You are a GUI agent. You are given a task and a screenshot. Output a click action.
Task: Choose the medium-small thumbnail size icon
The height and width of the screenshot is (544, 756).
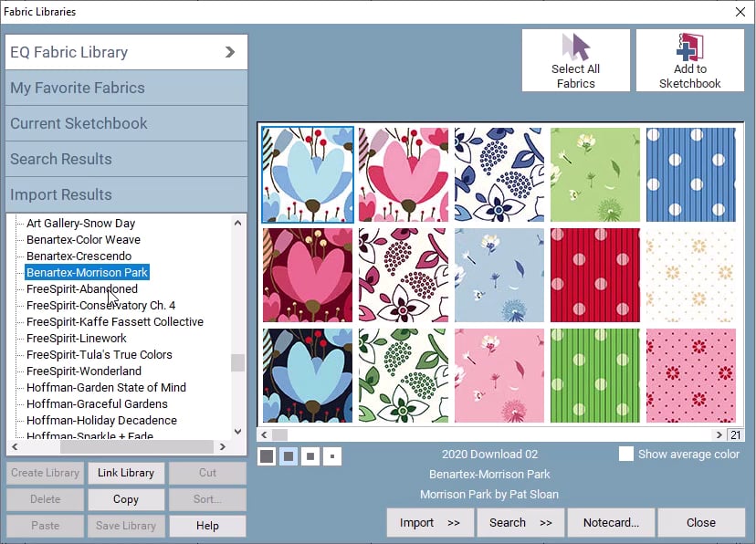pos(310,455)
